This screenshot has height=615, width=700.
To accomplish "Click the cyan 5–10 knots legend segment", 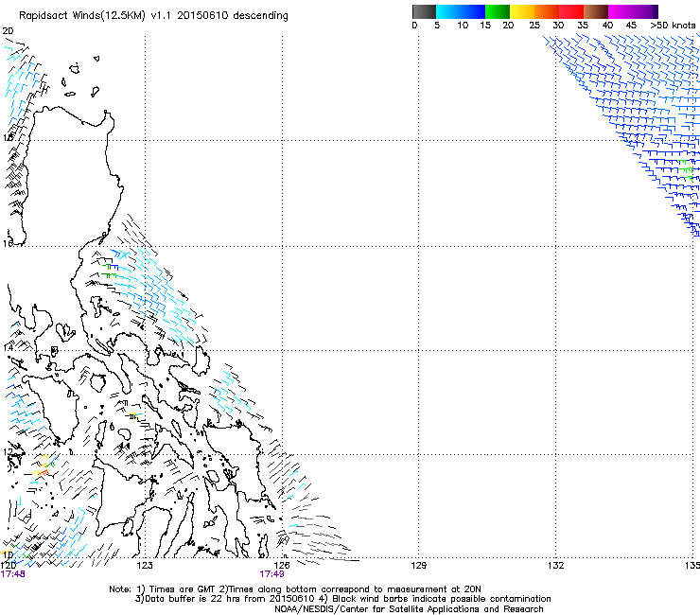I will tap(448, 11).
